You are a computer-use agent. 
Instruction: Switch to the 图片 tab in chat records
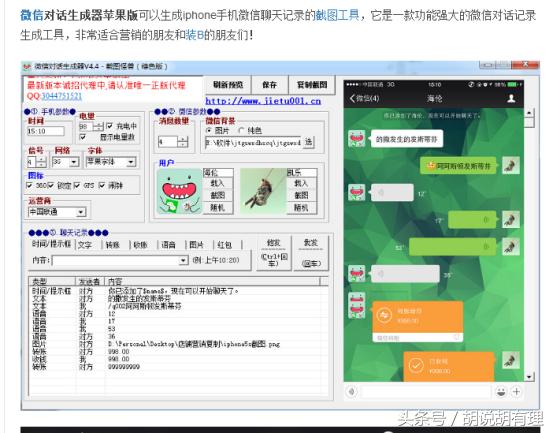point(196,245)
